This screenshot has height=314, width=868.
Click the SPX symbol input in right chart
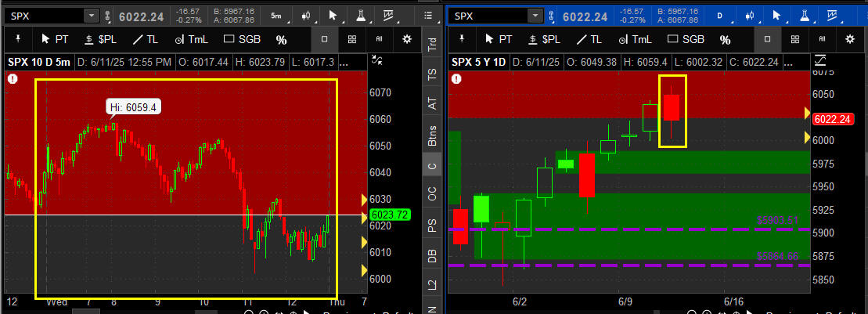(x=489, y=16)
